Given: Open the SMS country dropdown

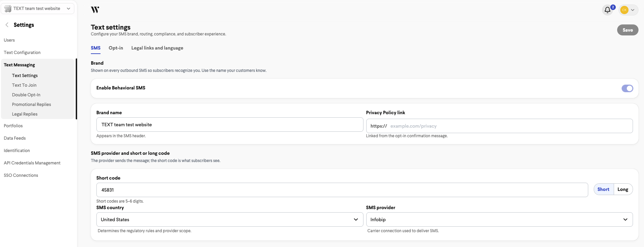Looking at the screenshot, I should (230, 219).
